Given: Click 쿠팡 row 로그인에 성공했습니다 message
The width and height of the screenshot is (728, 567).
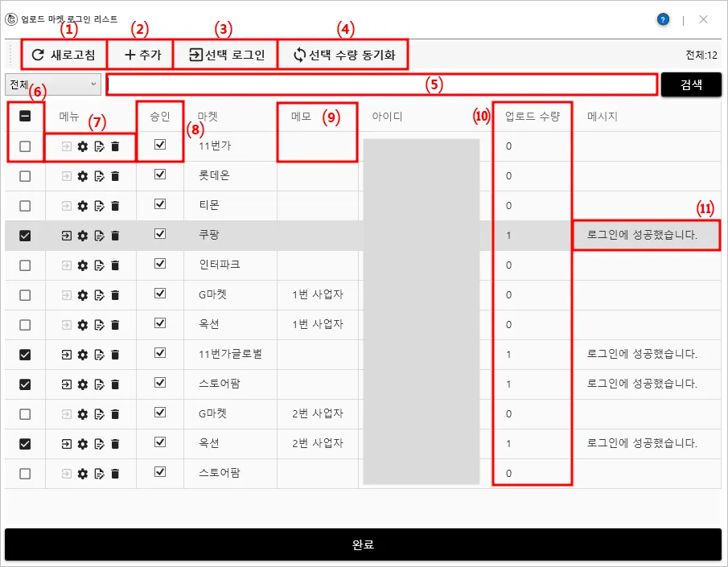Looking at the screenshot, I should click(642, 235).
